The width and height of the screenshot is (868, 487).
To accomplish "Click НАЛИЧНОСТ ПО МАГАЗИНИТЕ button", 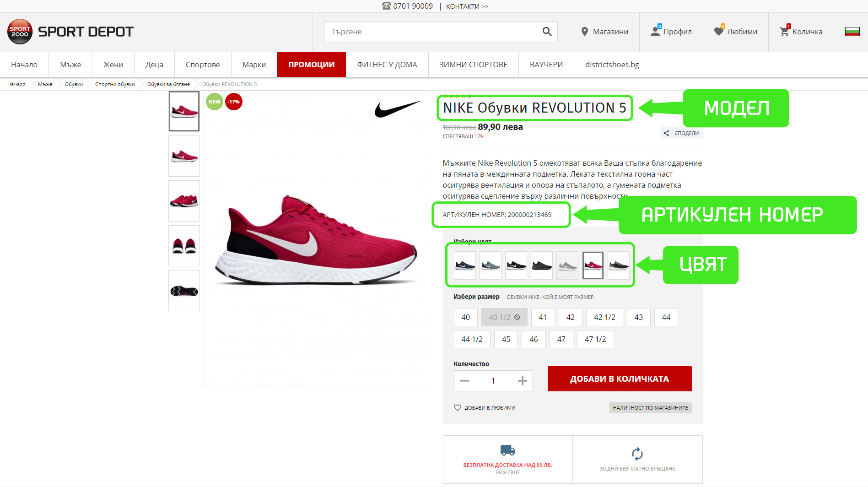I will 650,408.
